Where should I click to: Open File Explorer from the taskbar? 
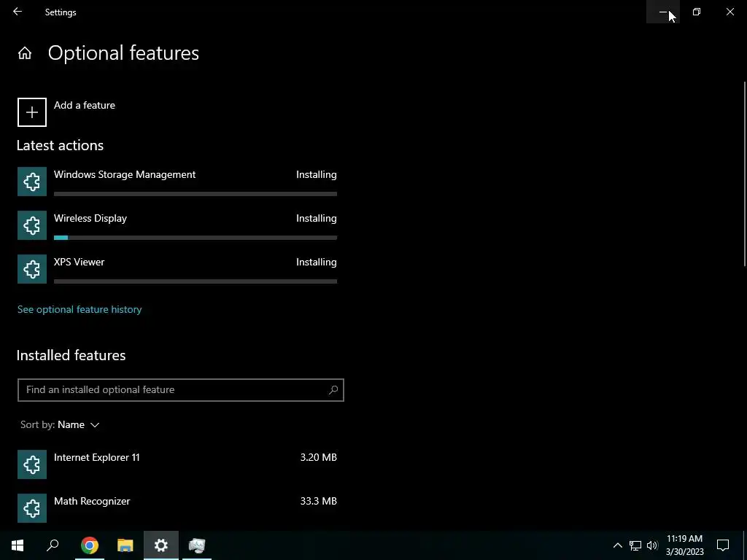125,545
